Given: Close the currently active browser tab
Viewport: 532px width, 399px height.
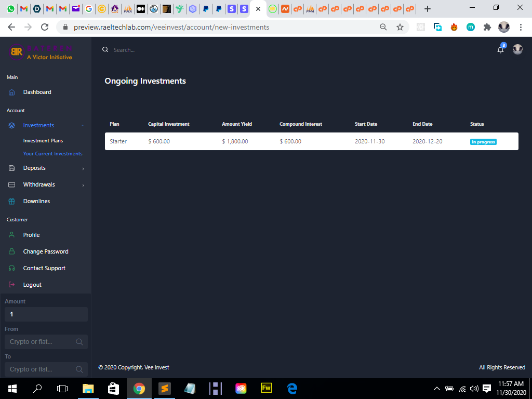Looking at the screenshot, I should point(258,9).
